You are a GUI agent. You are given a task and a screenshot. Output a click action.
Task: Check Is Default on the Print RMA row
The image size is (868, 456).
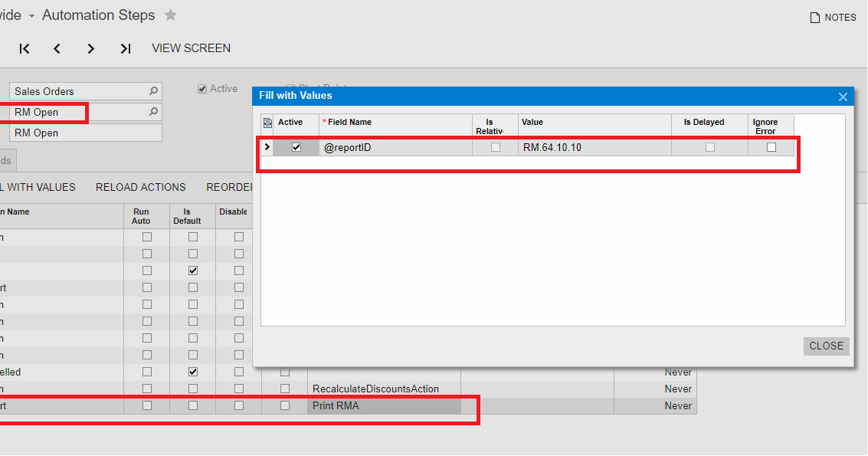(193, 405)
